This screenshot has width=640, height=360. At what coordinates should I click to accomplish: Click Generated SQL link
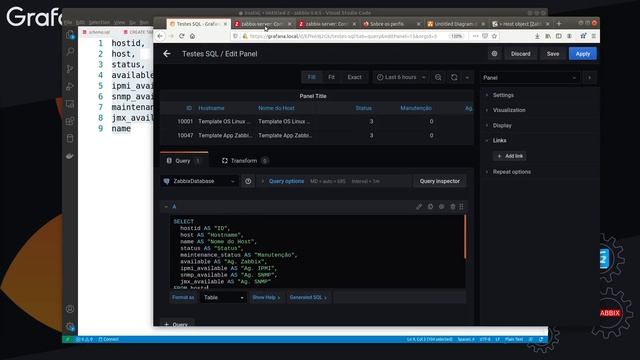(308, 298)
